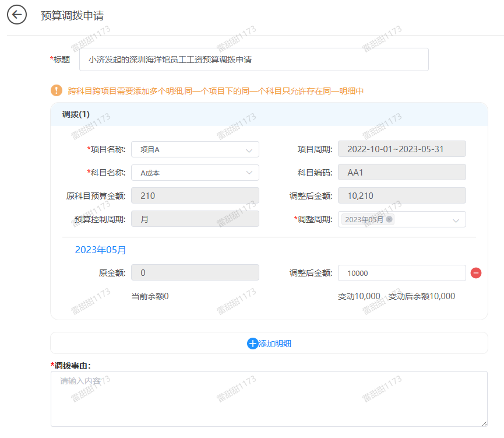
Task: Click the disabled 调整后金额 field showing 10,210
Action: (402, 195)
